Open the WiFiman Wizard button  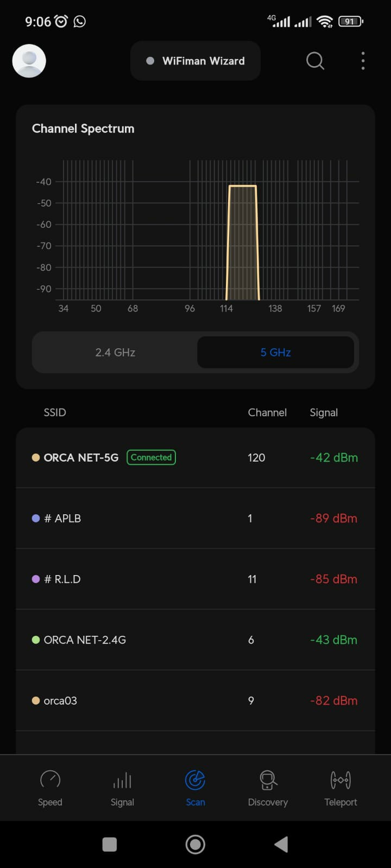pos(195,61)
